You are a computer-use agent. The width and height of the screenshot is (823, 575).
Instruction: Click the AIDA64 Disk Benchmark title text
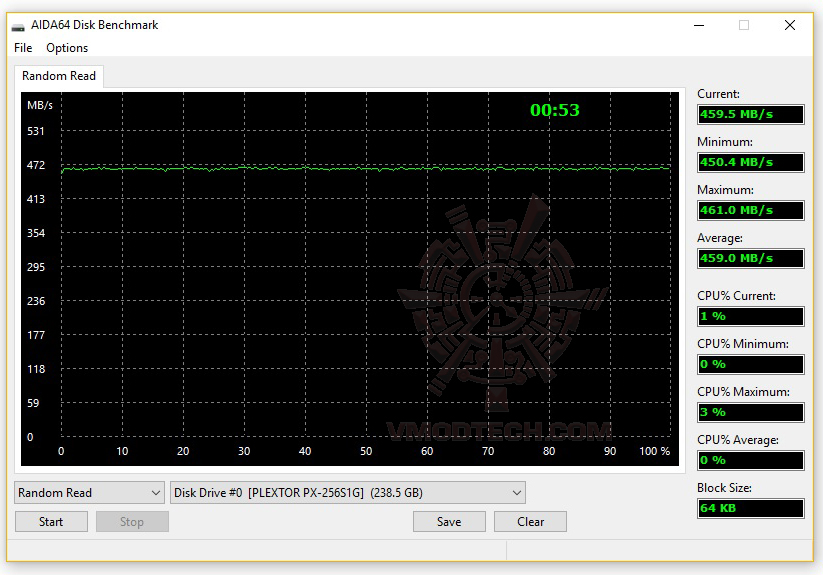pyautogui.click(x=94, y=25)
